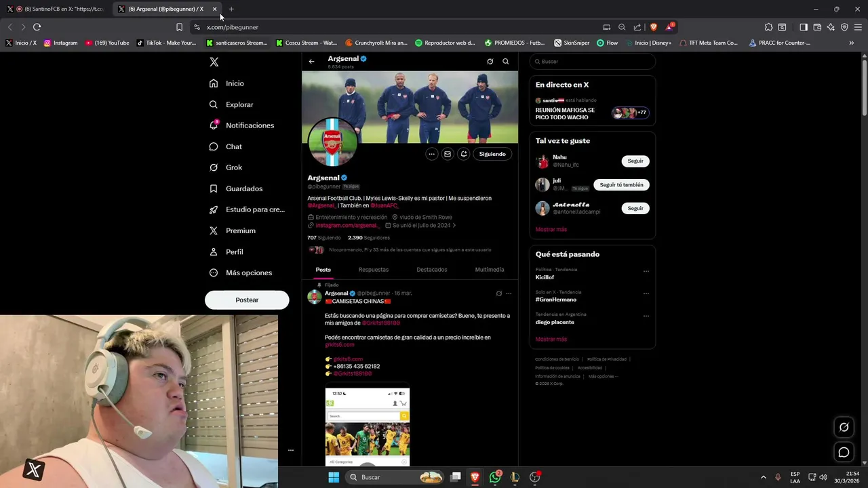Click the Grok profile summary icon
Screen dimensions: 868x488
[x=490, y=62]
